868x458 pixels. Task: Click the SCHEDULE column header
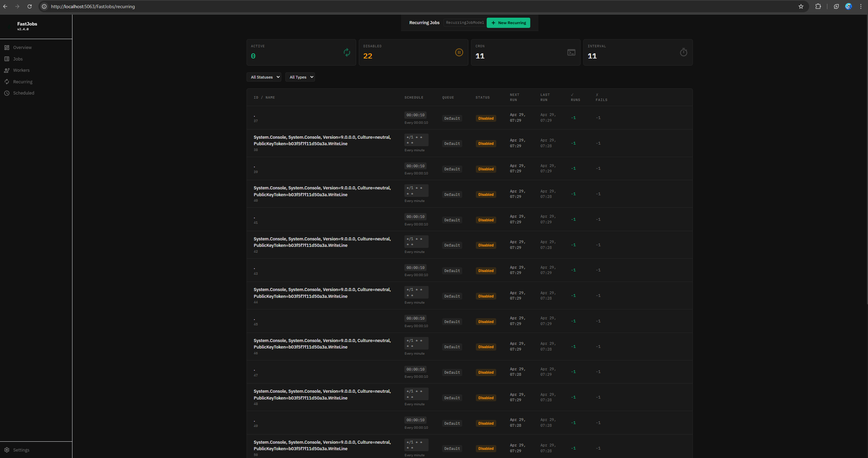414,98
